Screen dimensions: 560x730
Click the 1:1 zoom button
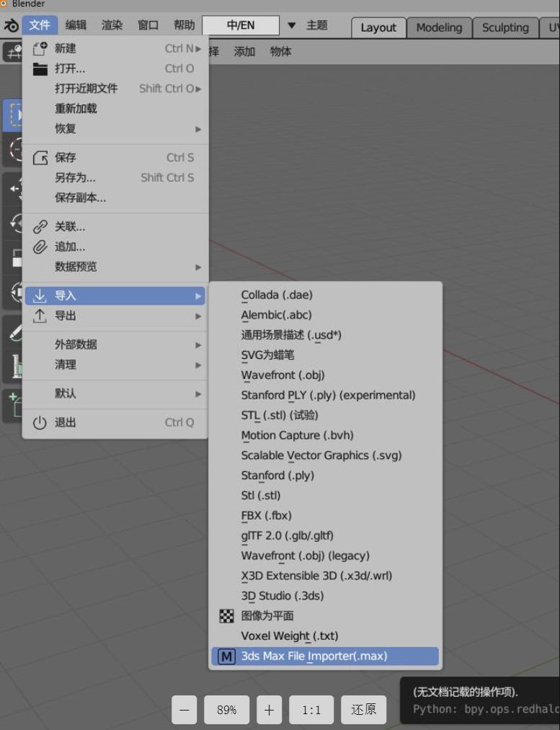pos(311,710)
